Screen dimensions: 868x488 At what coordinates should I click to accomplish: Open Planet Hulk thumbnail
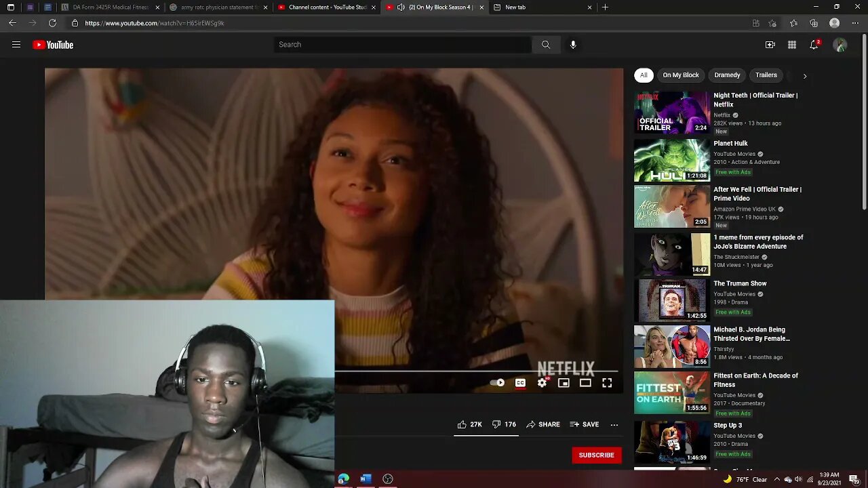[x=672, y=160]
